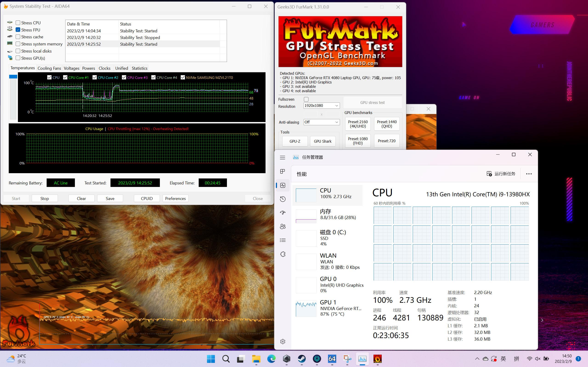Viewport: 588px width, 367px height.
Task: Open Users page icon in Task Manager
Action: click(282, 226)
